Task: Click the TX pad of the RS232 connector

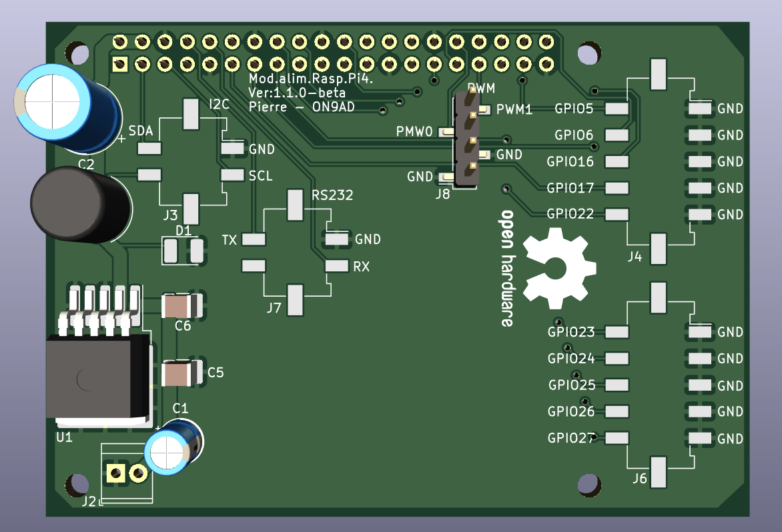Action: point(254,239)
